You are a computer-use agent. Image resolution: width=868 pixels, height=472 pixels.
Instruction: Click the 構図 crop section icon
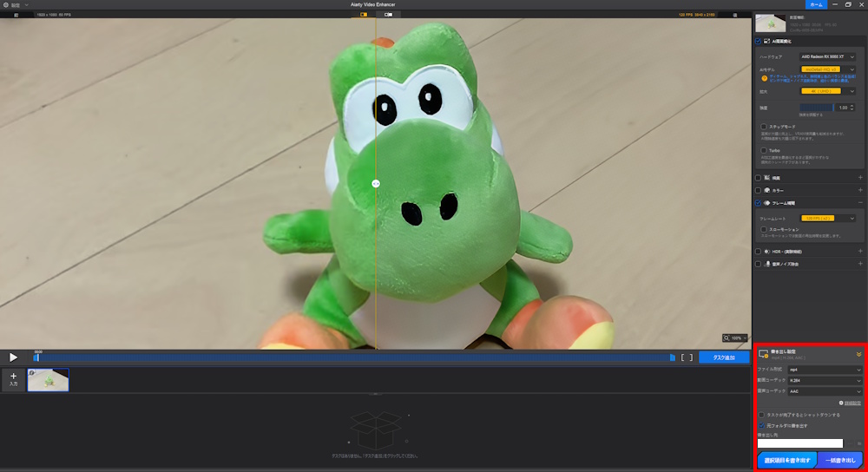click(766, 178)
